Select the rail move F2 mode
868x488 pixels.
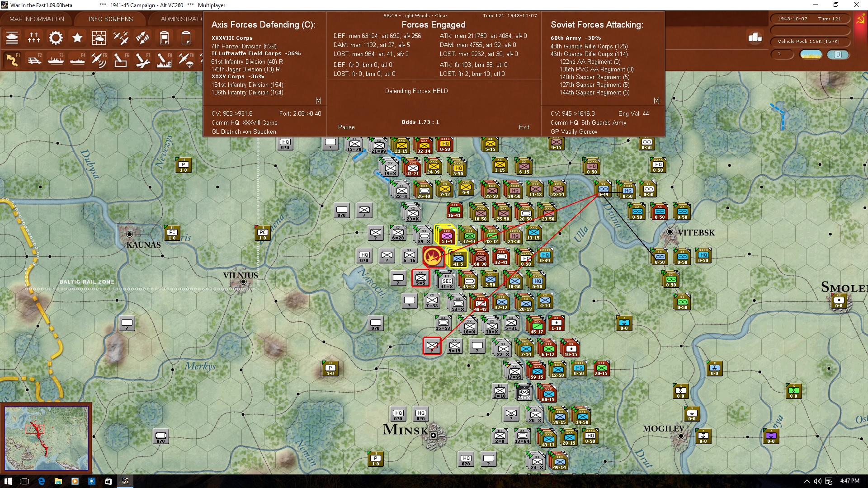pos(34,60)
